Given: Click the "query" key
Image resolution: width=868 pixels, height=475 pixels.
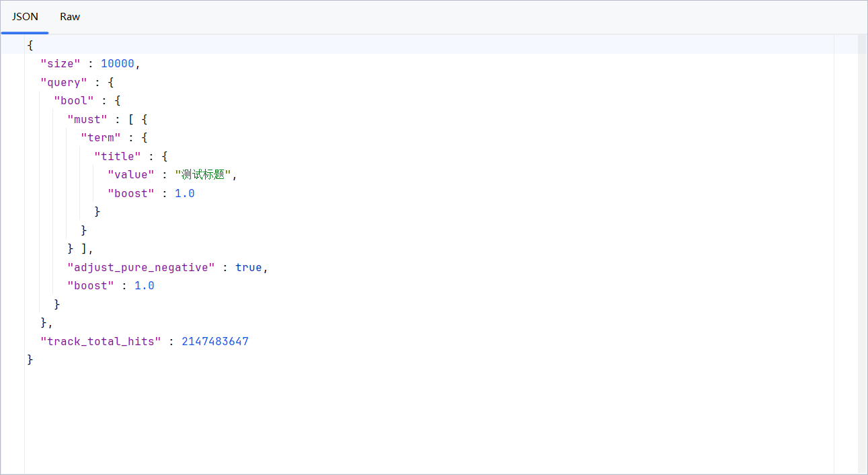Looking at the screenshot, I should coord(64,83).
